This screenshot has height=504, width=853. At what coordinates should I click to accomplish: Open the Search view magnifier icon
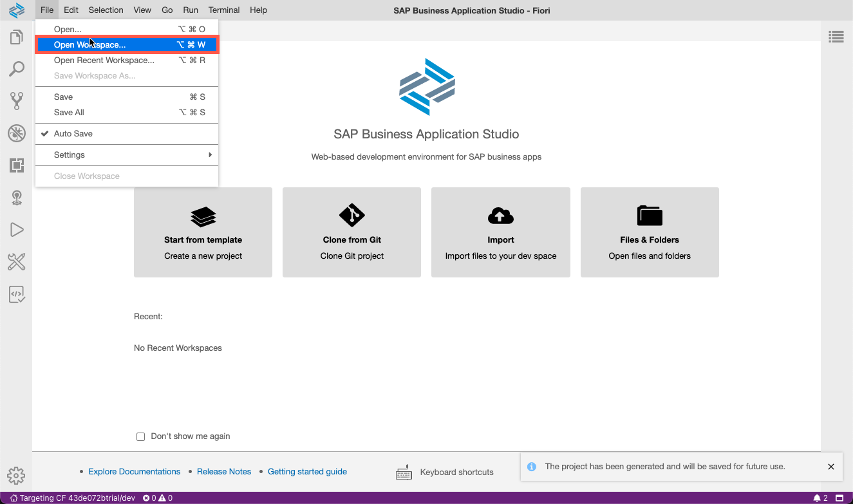click(16, 69)
